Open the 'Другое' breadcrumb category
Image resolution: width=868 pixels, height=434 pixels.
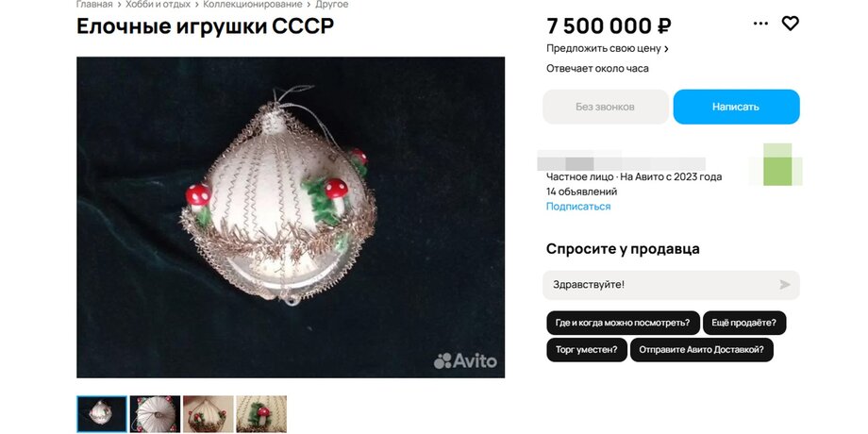coord(331,5)
